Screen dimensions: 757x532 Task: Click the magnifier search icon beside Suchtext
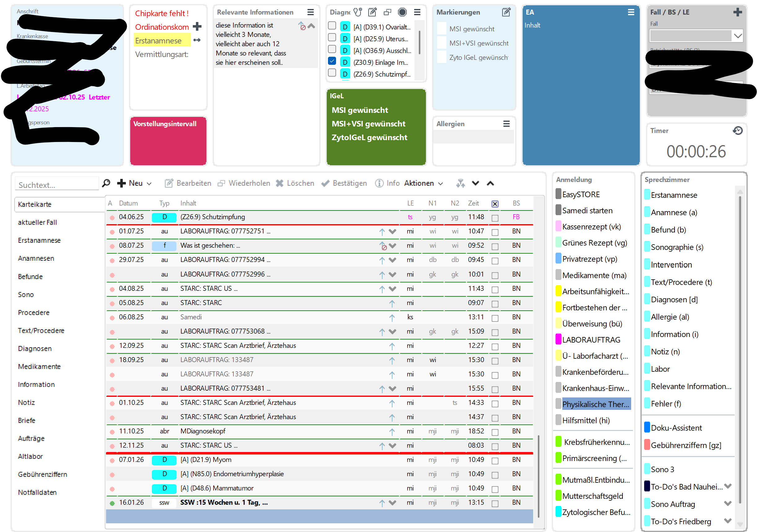pyautogui.click(x=106, y=183)
